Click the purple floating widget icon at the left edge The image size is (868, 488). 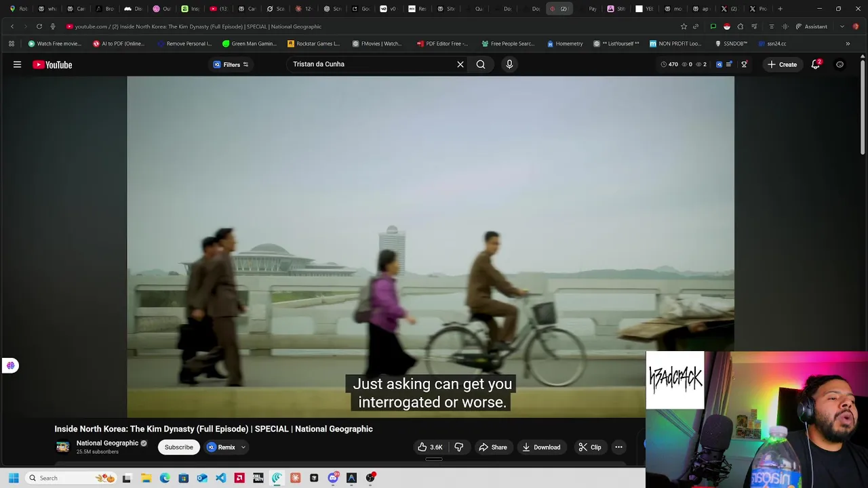10,365
